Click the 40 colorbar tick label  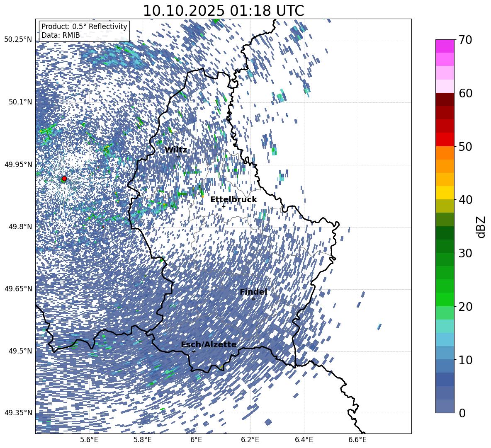pyautogui.click(x=466, y=200)
